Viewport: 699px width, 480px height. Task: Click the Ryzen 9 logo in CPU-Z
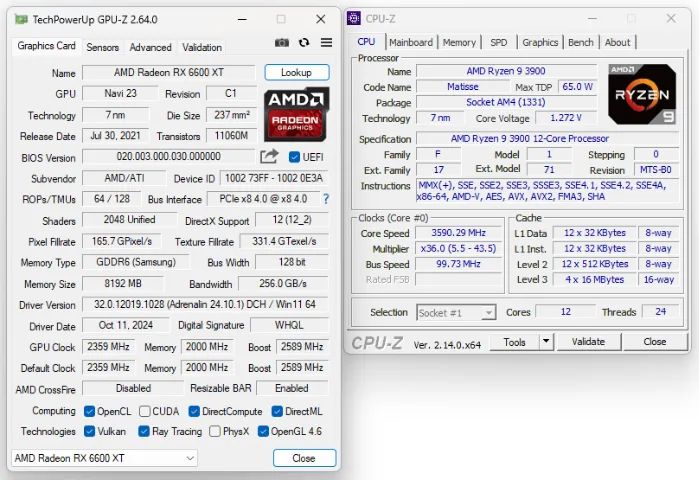(x=642, y=94)
